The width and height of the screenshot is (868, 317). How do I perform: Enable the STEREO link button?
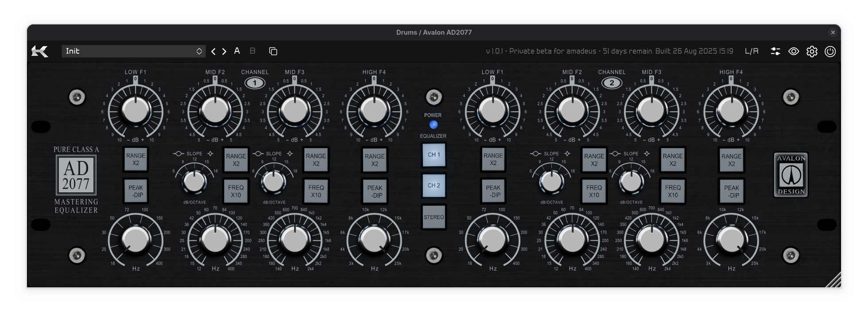coord(434,217)
